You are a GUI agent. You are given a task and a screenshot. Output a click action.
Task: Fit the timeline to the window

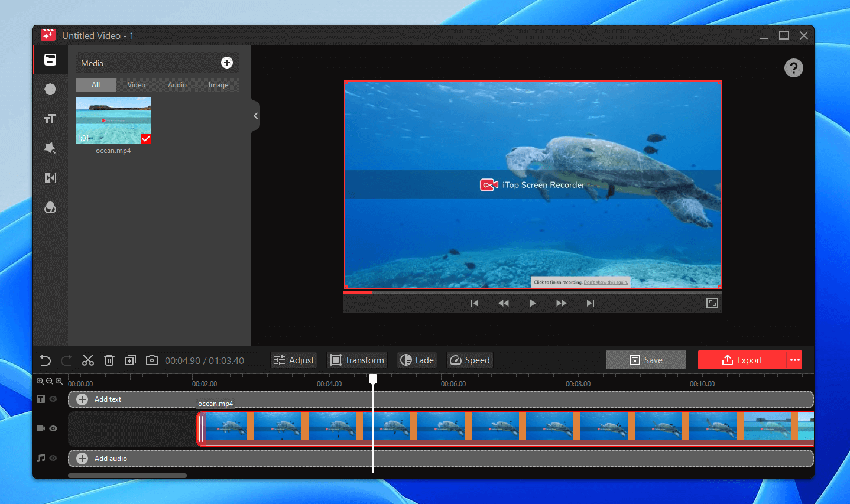point(59,382)
